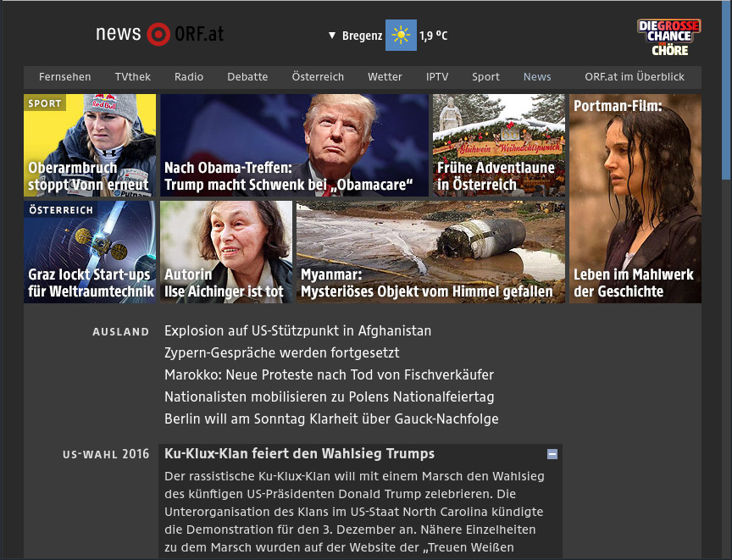
Task: Click the "Die Grosse Chance der Chöre" banner
Action: [668, 36]
